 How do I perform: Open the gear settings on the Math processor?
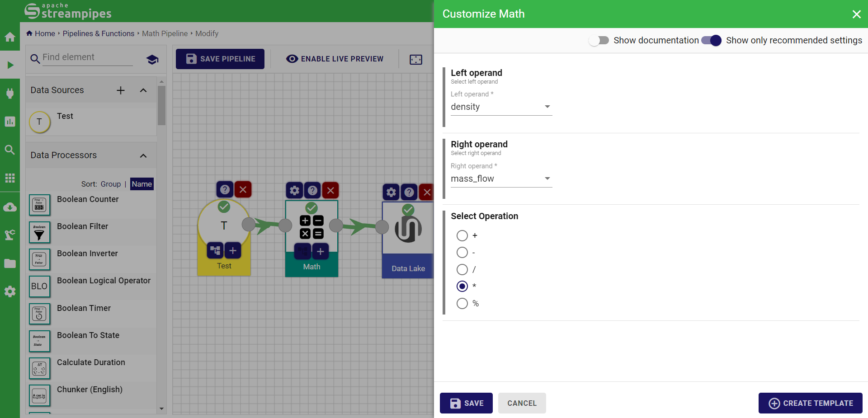coord(294,190)
